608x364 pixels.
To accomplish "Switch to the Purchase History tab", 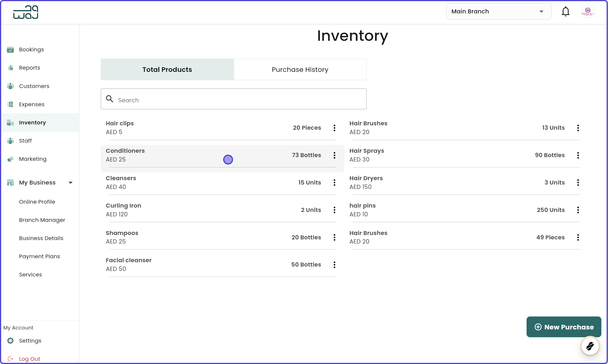I will [300, 69].
